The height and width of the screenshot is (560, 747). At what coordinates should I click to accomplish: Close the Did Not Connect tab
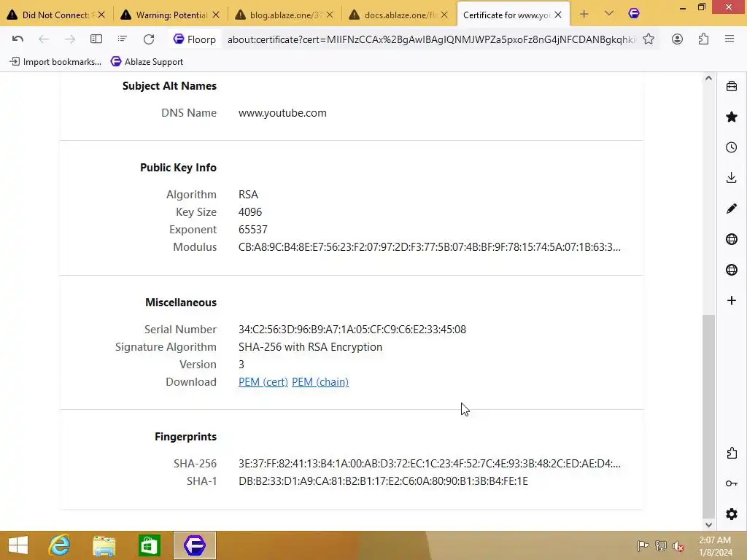click(101, 15)
